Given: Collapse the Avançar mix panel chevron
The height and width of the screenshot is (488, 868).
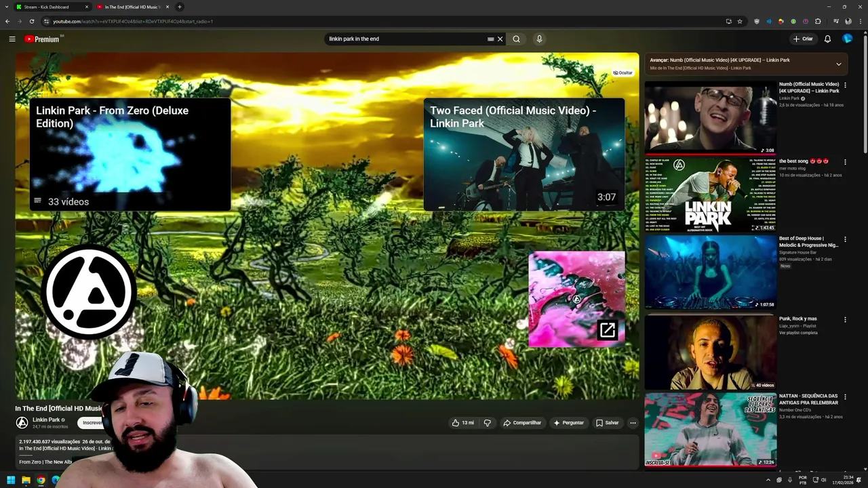Looking at the screenshot, I should 839,64.
